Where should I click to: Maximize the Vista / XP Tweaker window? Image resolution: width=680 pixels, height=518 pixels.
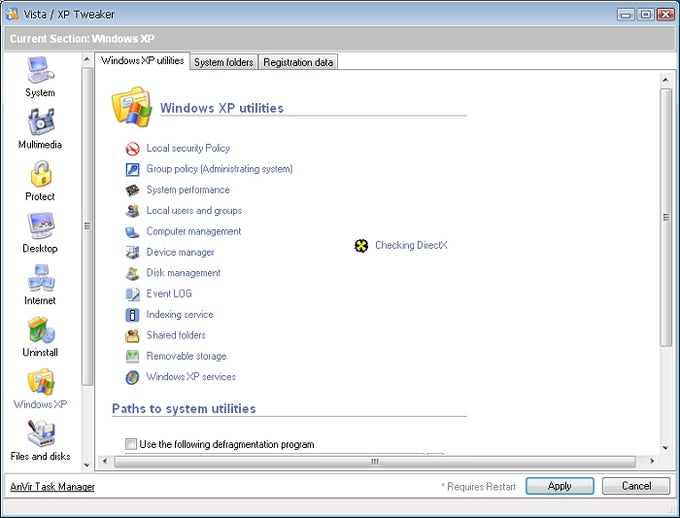click(x=645, y=14)
